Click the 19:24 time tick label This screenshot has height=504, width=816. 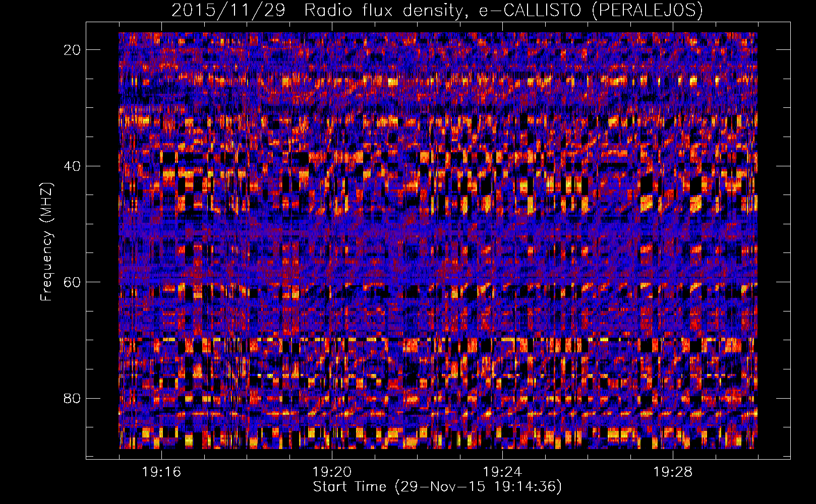tap(502, 472)
